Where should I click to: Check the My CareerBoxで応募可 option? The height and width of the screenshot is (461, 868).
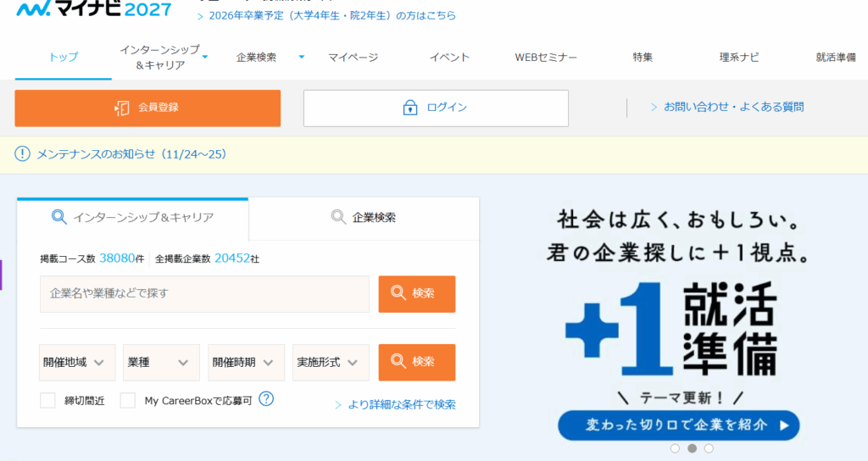point(127,400)
